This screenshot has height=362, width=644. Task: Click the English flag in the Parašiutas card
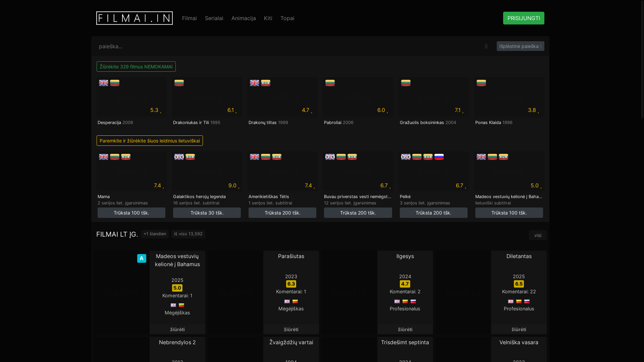(287, 302)
